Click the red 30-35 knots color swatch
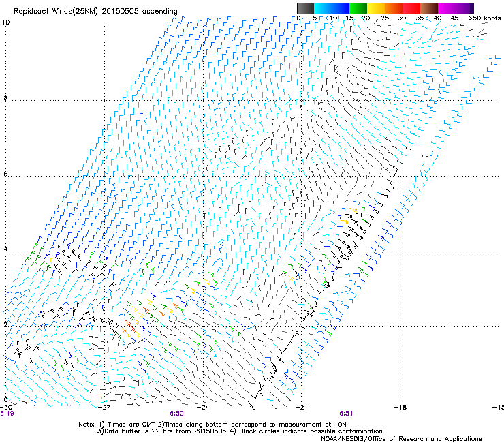 click(x=411, y=8)
